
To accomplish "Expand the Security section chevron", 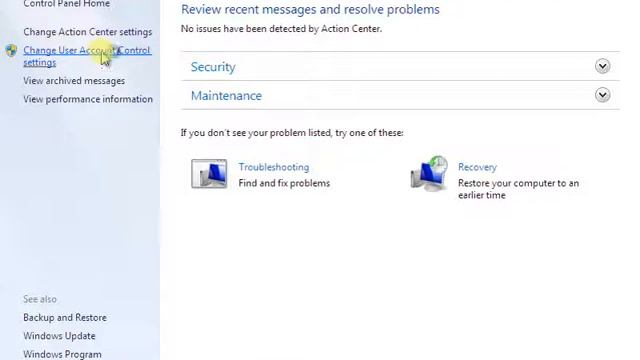I will 602,66.
